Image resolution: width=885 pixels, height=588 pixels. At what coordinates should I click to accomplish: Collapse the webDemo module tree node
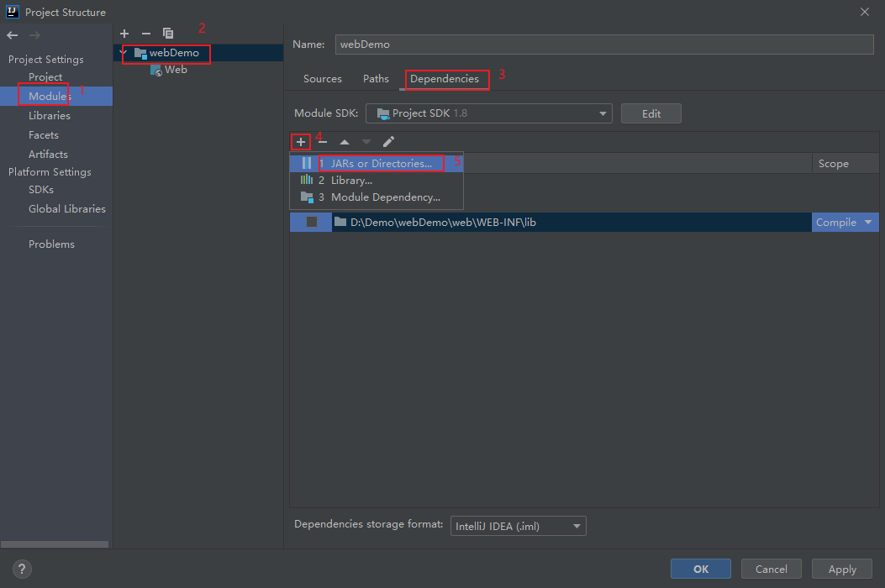coord(124,52)
